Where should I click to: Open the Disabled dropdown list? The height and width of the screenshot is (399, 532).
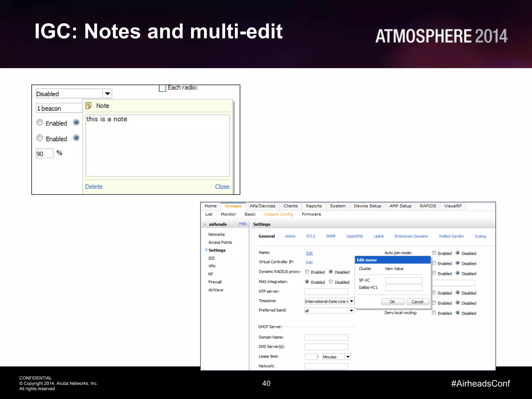[x=107, y=94]
